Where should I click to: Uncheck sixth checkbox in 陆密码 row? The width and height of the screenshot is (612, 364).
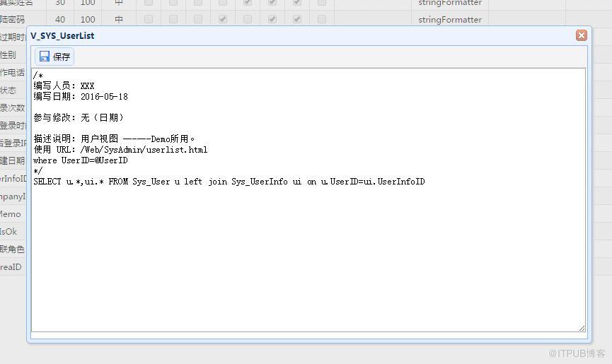click(x=272, y=19)
